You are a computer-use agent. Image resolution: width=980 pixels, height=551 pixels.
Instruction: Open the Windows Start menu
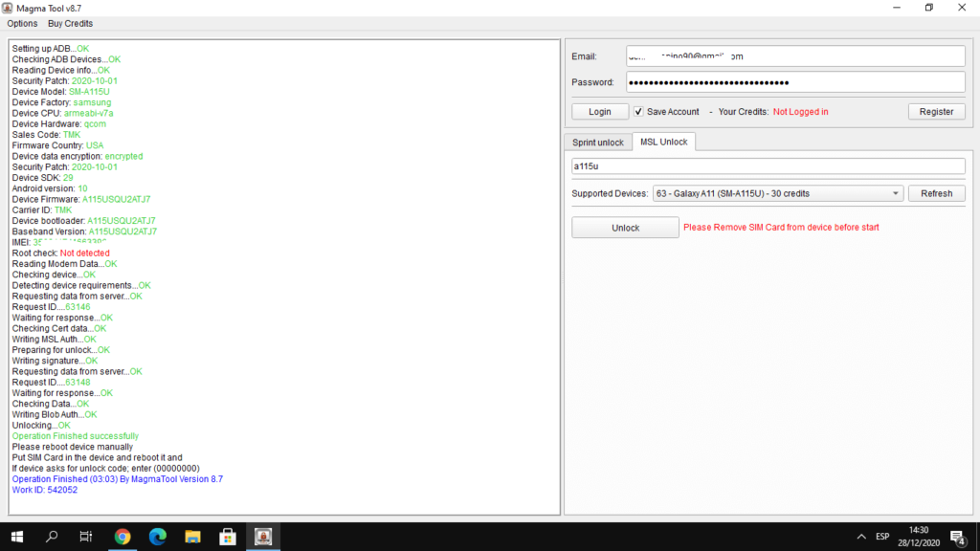pyautogui.click(x=17, y=537)
